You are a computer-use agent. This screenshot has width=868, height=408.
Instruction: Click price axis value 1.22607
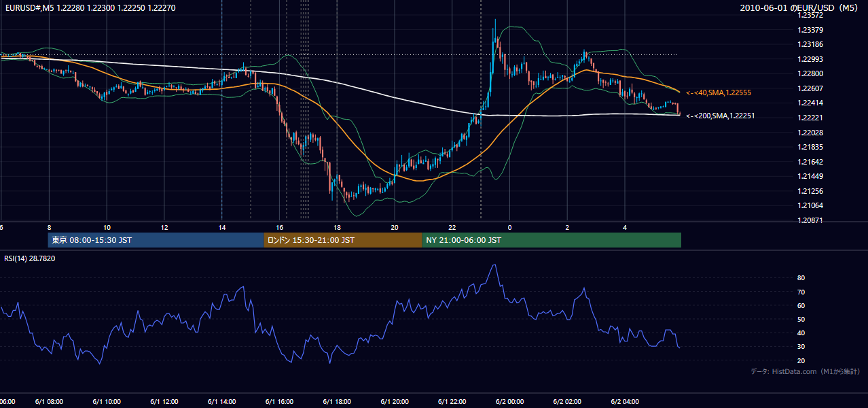[810, 88]
